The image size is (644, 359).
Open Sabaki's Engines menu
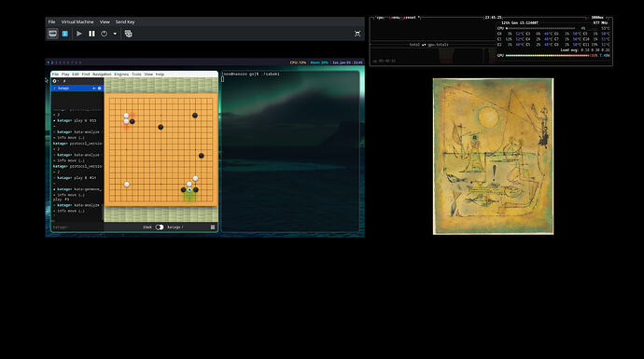pyautogui.click(x=121, y=75)
